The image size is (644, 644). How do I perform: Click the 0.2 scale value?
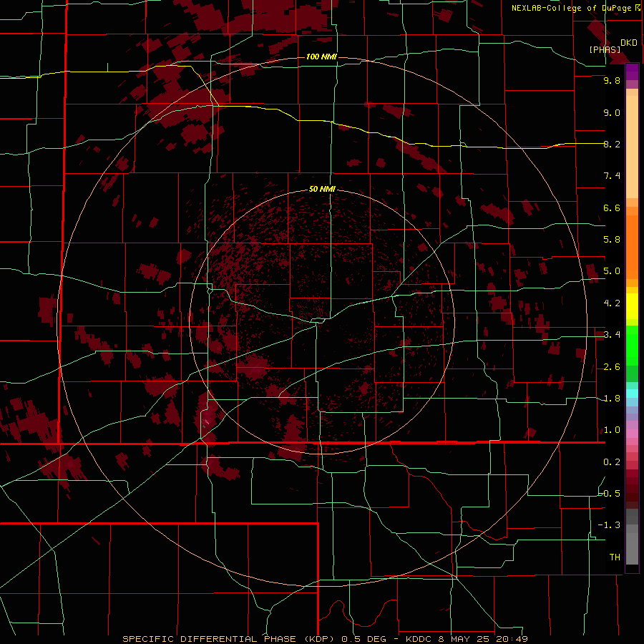(612, 462)
